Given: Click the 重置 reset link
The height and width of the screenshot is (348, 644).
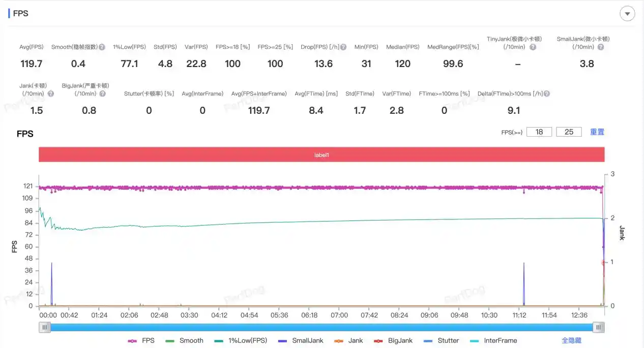Looking at the screenshot, I should 597,132.
